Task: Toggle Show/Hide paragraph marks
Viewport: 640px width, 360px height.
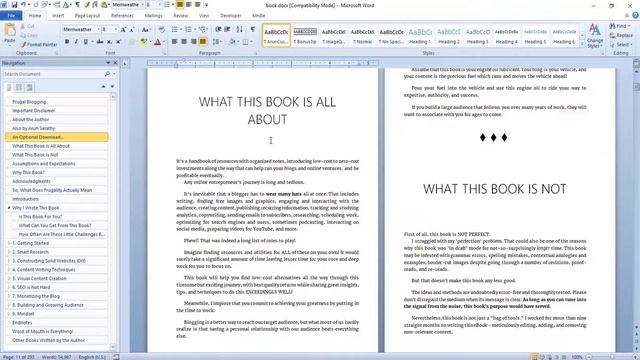Action: 253,29
